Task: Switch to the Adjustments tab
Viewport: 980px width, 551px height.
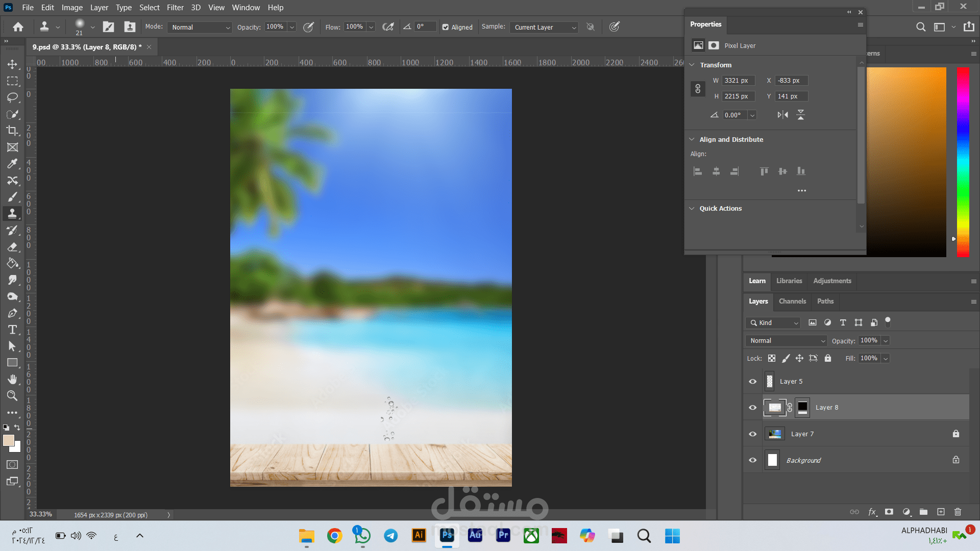Action: tap(832, 281)
